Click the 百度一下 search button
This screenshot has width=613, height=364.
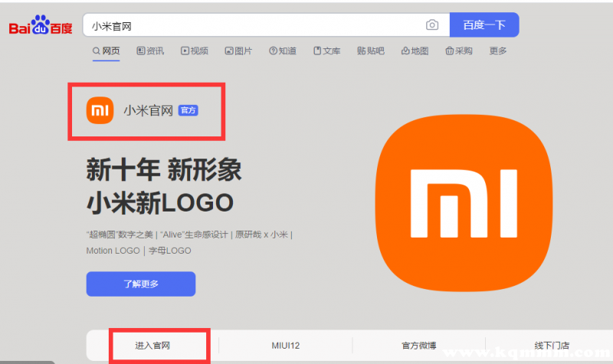484,25
